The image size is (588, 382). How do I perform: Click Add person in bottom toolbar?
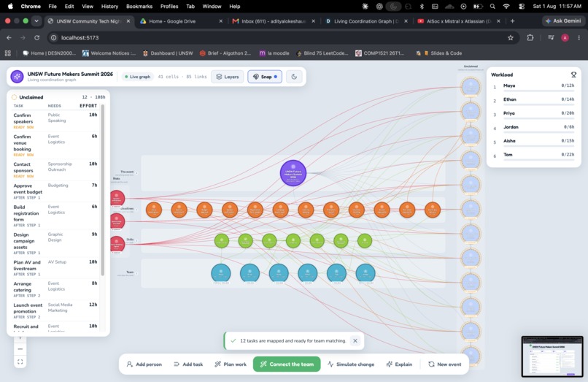[144, 364]
